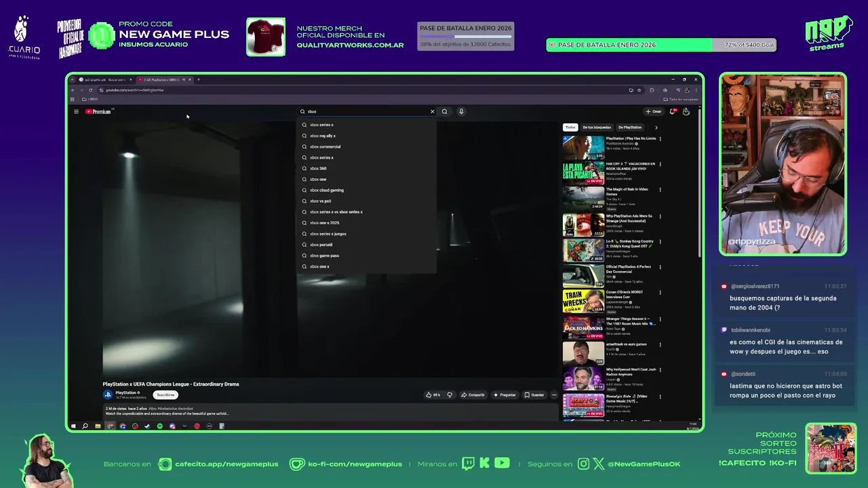Switch to the PlayStation x UEFA tab

pos(164,79)
